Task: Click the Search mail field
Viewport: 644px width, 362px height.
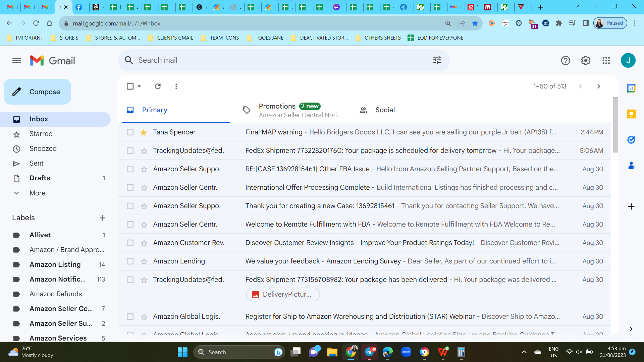Action: tap(283, 60)
